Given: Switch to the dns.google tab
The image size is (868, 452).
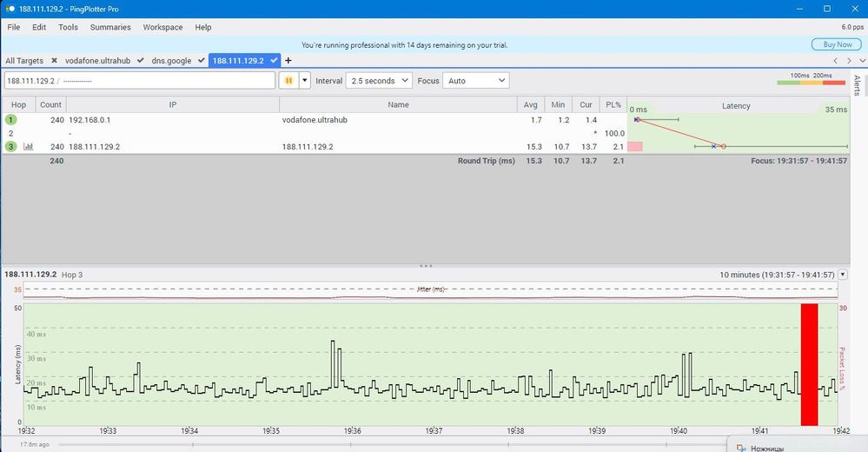Looking at the screenshot, I should pyautogui.click(x=171, y=60).
